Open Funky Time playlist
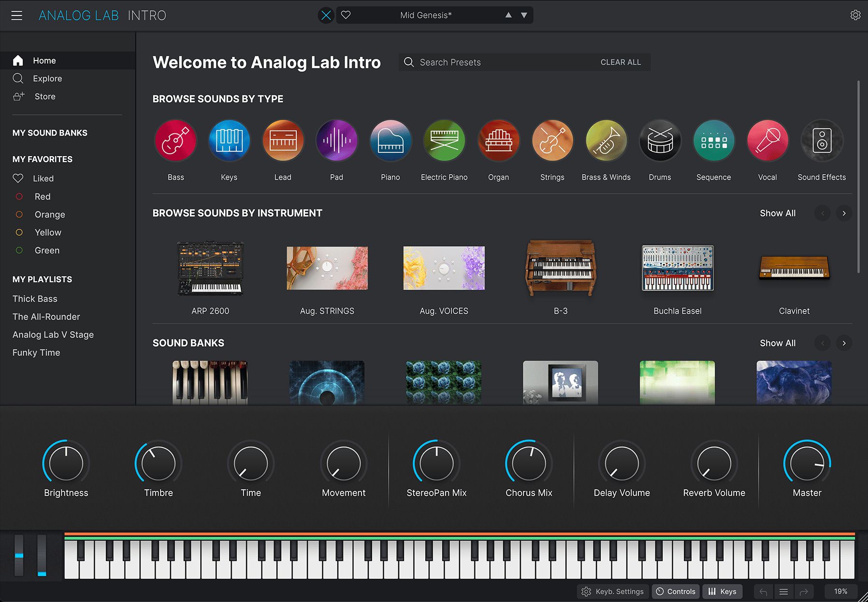This screenshot has width=868, height=602. pyautogui.click(x=36, y=352)
